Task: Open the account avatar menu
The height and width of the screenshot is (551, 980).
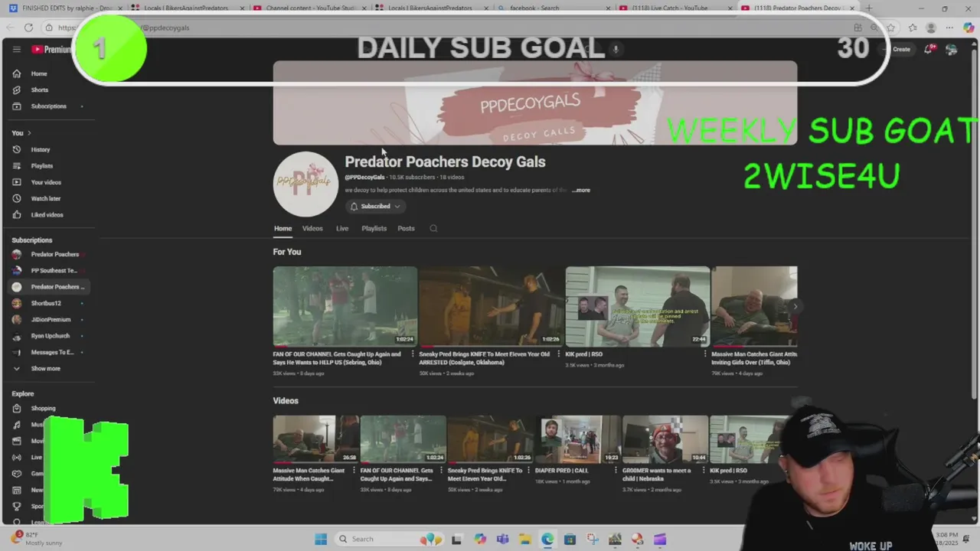Action: click(x=952, y=49)
